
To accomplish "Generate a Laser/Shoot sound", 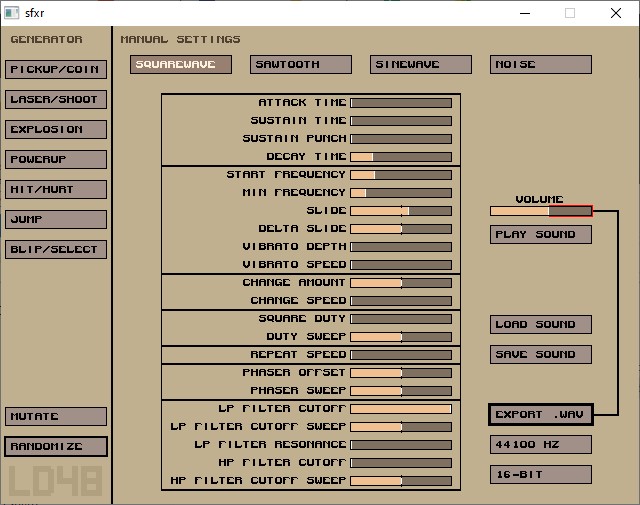I will point(56,99).
